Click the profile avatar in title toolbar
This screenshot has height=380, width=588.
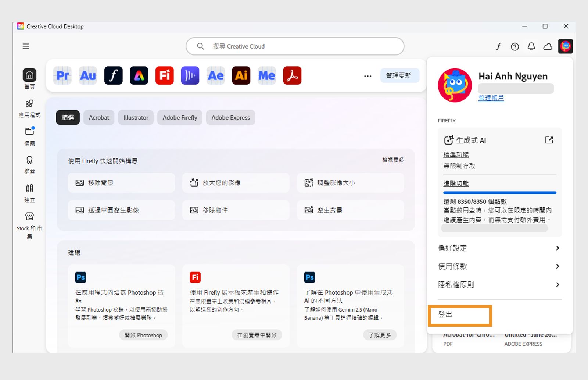565,46
